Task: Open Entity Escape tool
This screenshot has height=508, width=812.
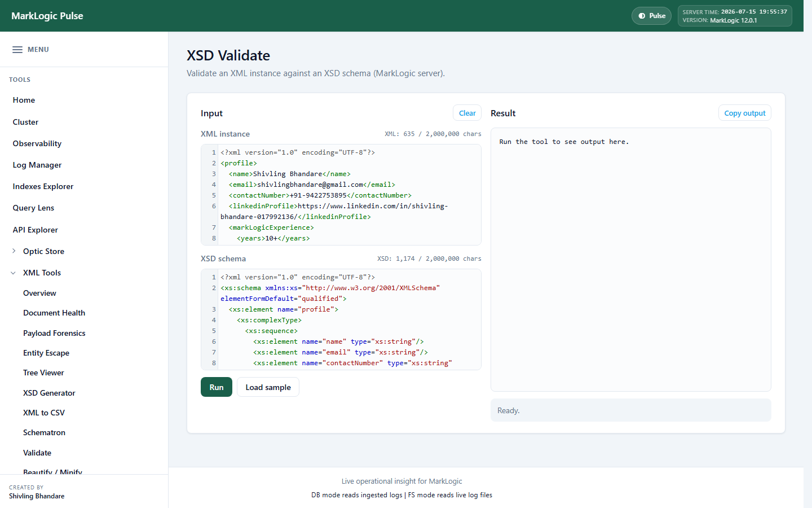Action: pyautogui.click(x=46, y=353)
